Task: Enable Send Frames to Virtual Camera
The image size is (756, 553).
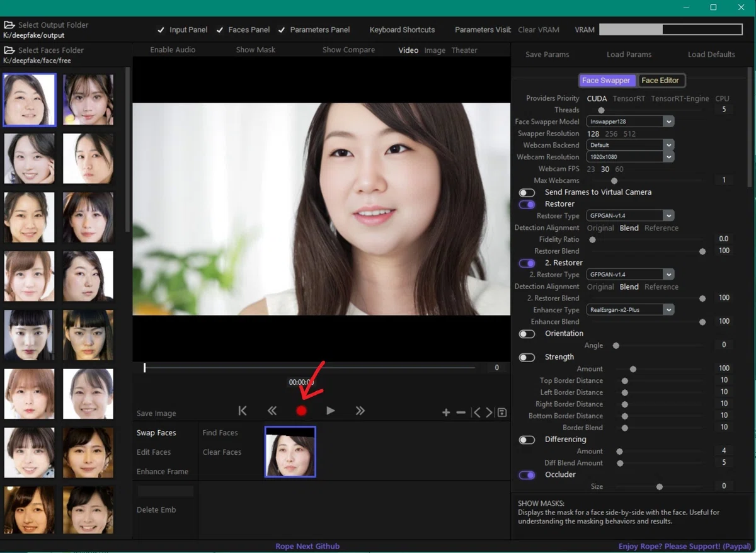Action: pyautogui.click(x=527, y=193)
